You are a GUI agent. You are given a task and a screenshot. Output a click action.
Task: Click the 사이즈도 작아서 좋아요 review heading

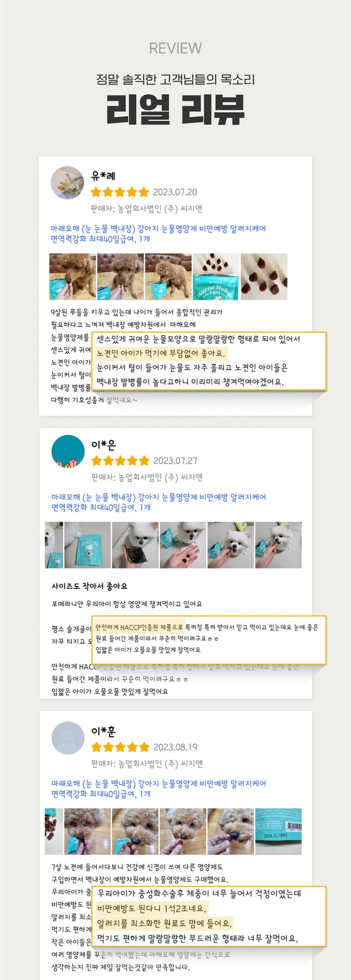pyautogui.click(x=90, y=586)
